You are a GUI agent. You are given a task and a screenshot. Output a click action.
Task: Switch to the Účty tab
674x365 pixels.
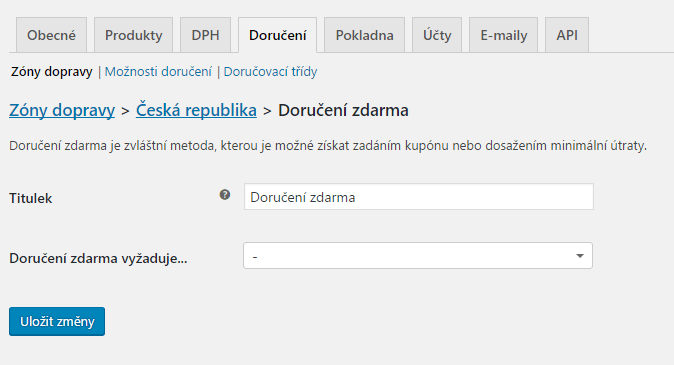pyautogui.click(x=437, y=35)
